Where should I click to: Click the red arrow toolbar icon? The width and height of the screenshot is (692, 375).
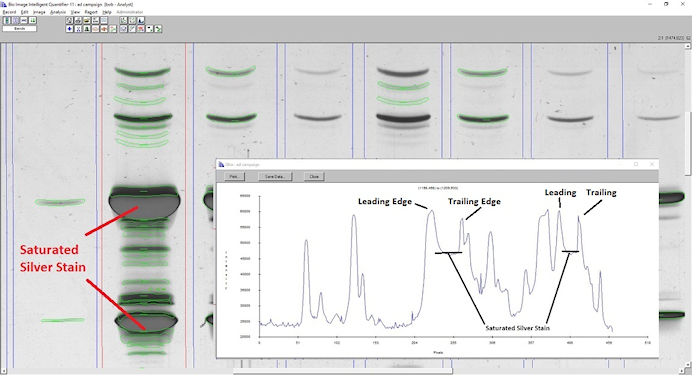click(x=104, y=29)
